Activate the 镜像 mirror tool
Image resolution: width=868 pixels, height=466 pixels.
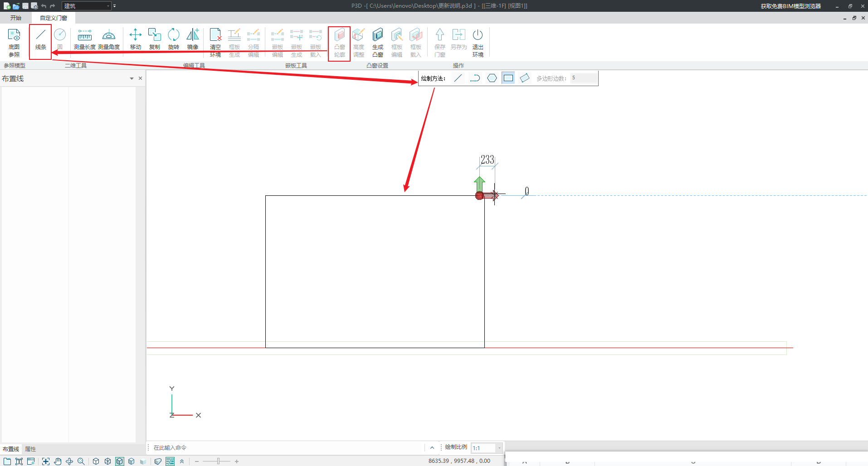193,39
